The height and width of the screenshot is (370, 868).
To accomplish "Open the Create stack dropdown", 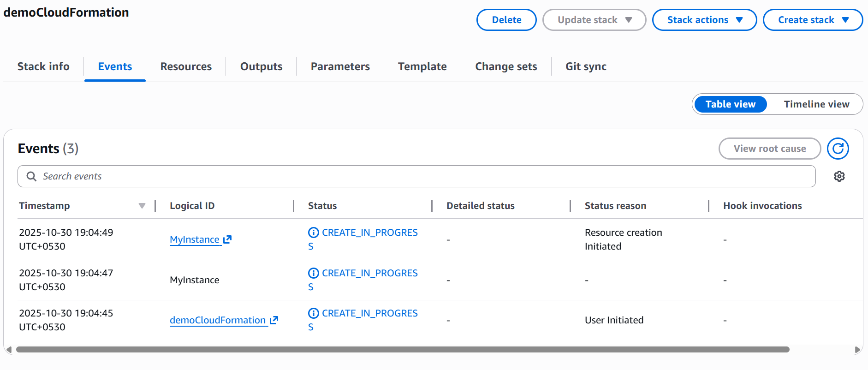I will tap(813, 20).
